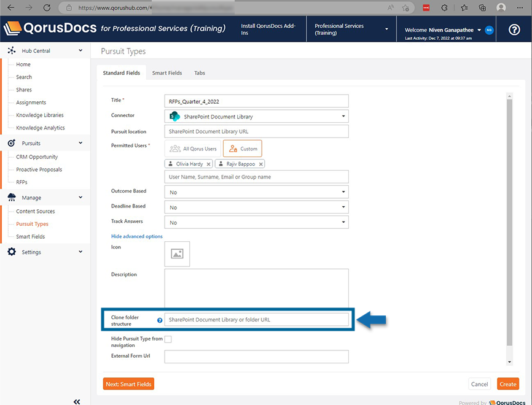Click the form vertical scrollbar
The width and height of the screenshot is (532, 405).
point(509,222)
